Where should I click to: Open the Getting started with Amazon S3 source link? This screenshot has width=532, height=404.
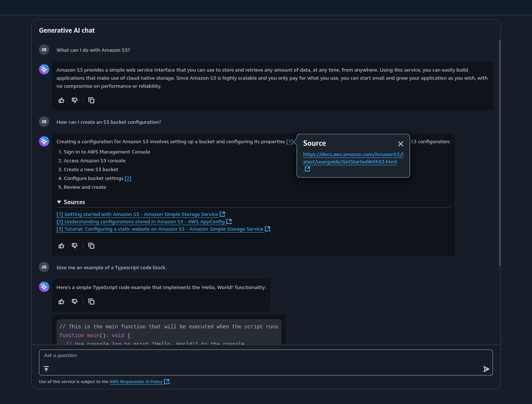[138, 214]
